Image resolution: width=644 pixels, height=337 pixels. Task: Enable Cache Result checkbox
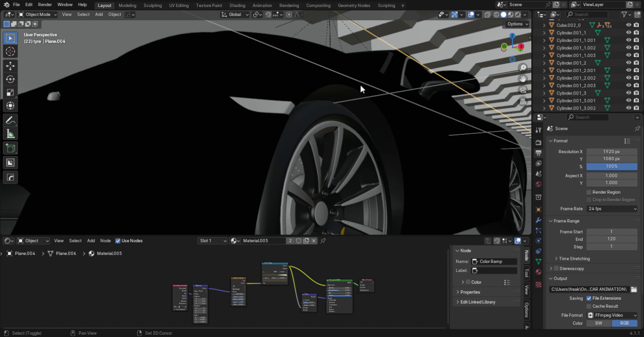pos(589,306)
